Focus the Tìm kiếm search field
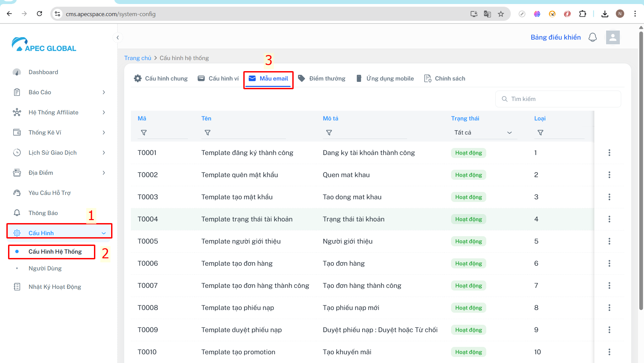This screenshot has width=644, height=363. [558, 99]
